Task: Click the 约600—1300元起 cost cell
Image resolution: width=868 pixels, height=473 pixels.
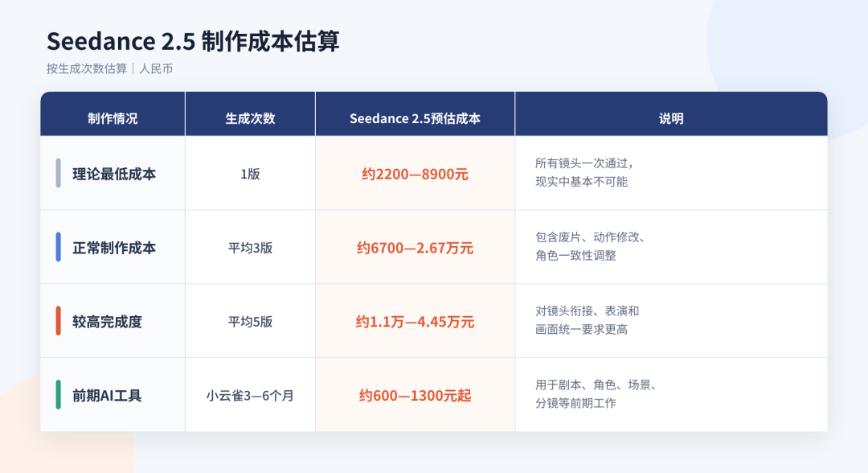Action: tap(416, 396)
